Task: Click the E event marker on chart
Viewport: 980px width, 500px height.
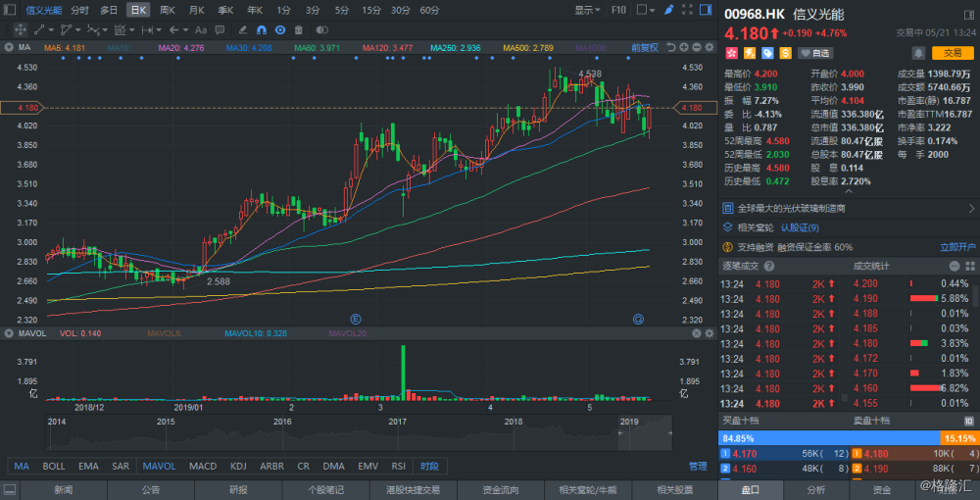Action: [x=357, y=319]
